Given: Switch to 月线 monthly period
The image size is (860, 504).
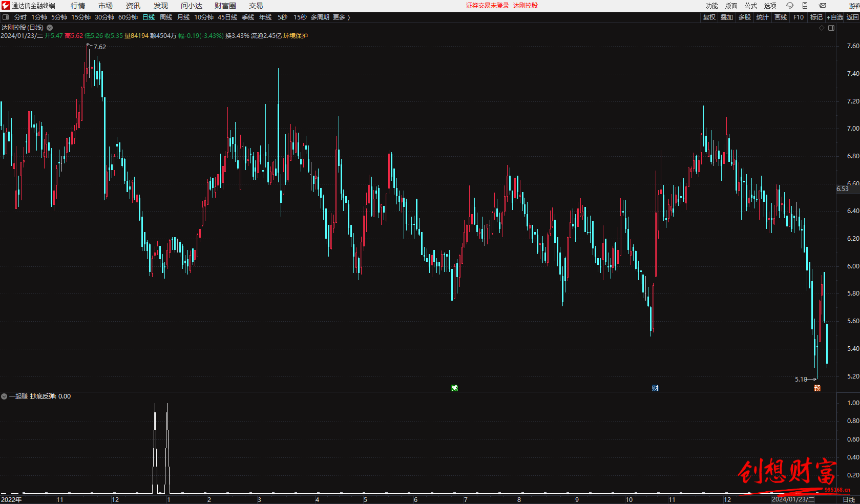Looking at the screenshot, I should coord(183,17).
